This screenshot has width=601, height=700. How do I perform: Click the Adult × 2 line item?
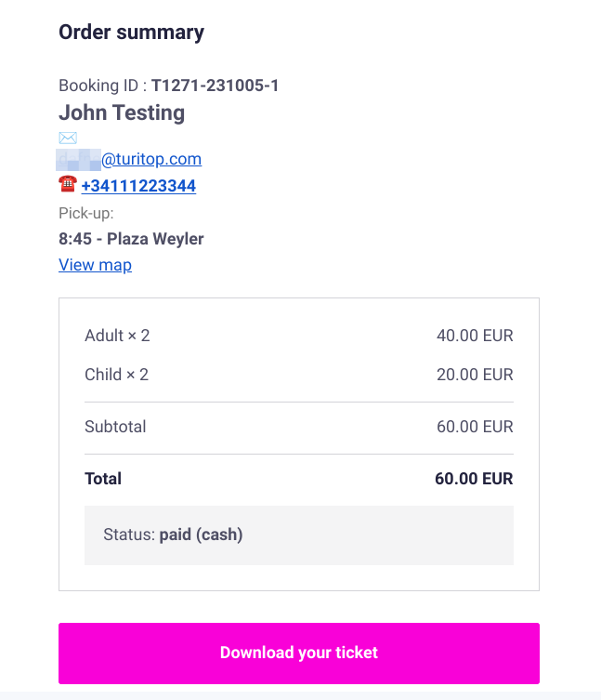(117, 336)
